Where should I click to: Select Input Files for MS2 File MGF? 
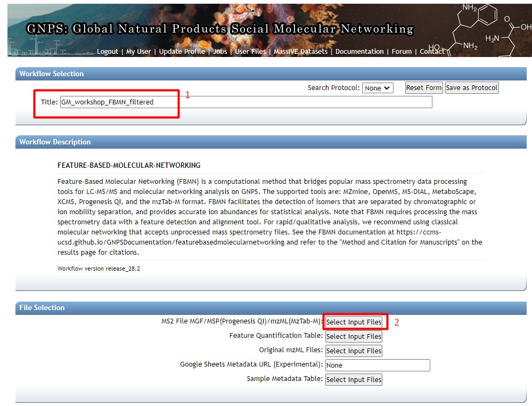pos(354,322)
